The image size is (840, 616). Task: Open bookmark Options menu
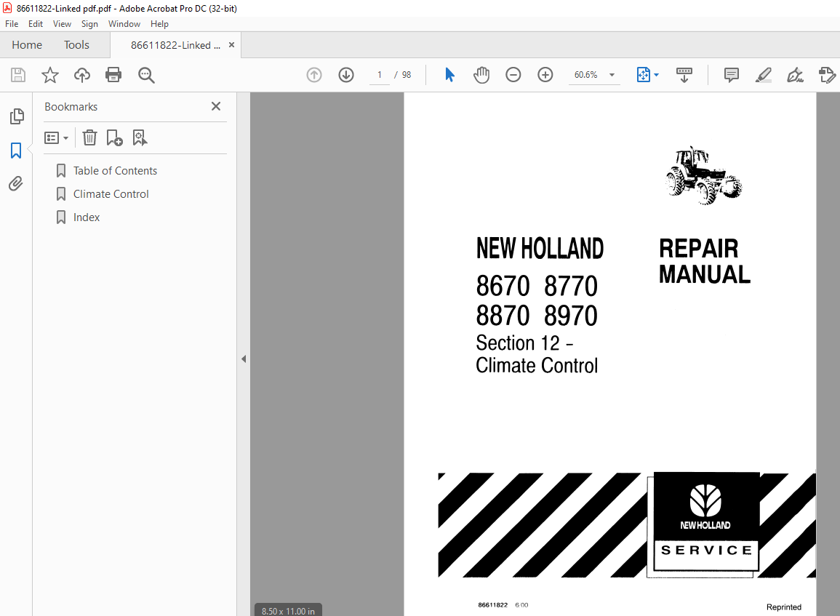point(56,138)
